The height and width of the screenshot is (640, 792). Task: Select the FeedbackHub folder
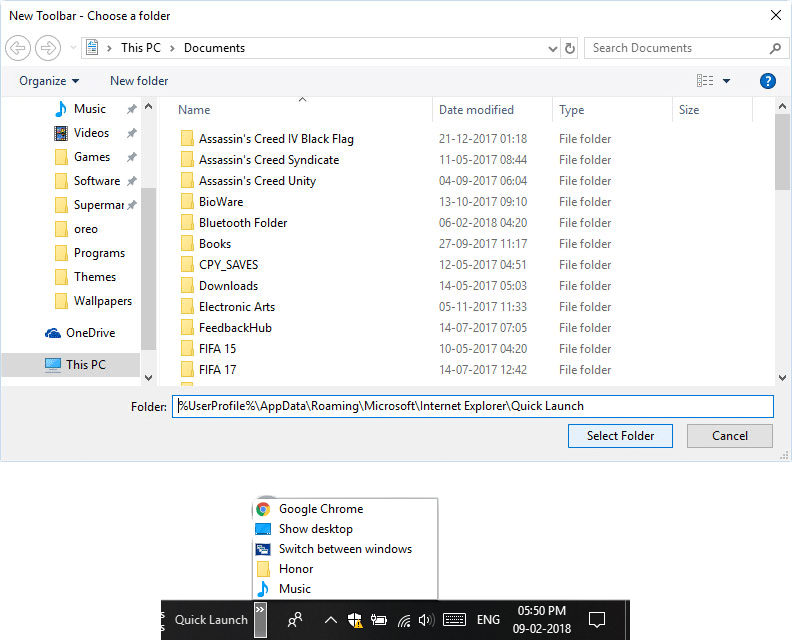point(235,328)
